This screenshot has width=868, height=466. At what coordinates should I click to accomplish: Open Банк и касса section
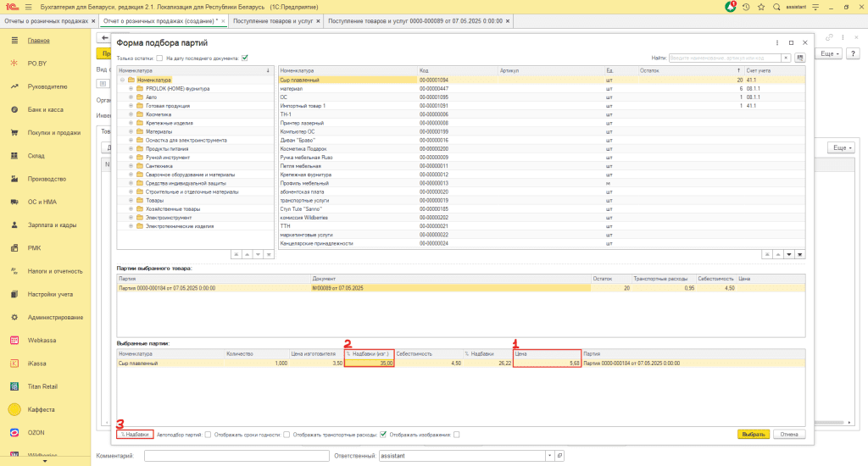pyautogui.click(x=46, y=109)
